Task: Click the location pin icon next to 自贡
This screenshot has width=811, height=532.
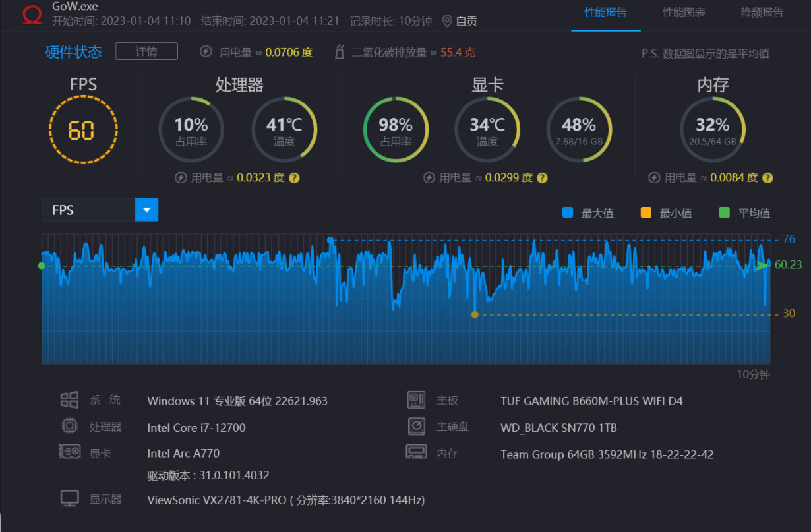Action: click(x=447, y=21)
